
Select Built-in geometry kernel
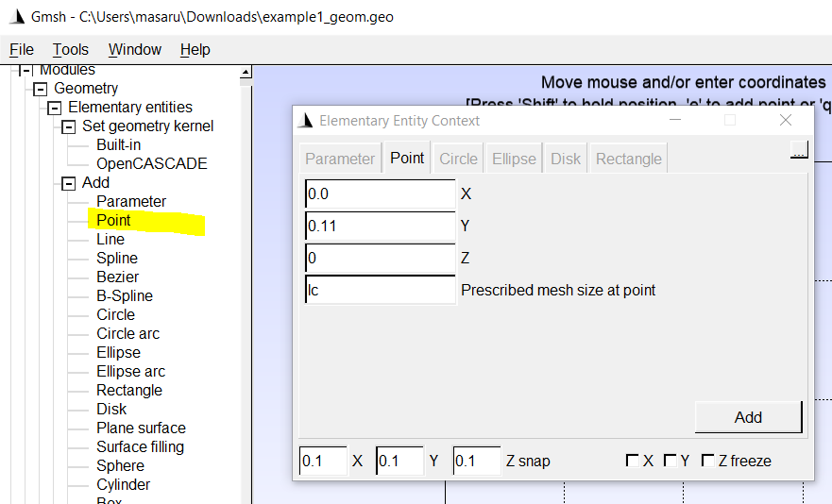[x=118, y=144]
